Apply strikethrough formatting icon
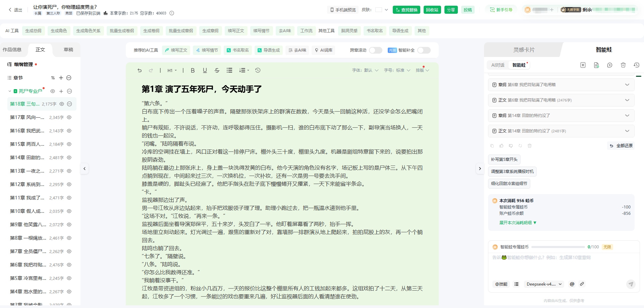644x308 pixels. [x=217, y=70]
